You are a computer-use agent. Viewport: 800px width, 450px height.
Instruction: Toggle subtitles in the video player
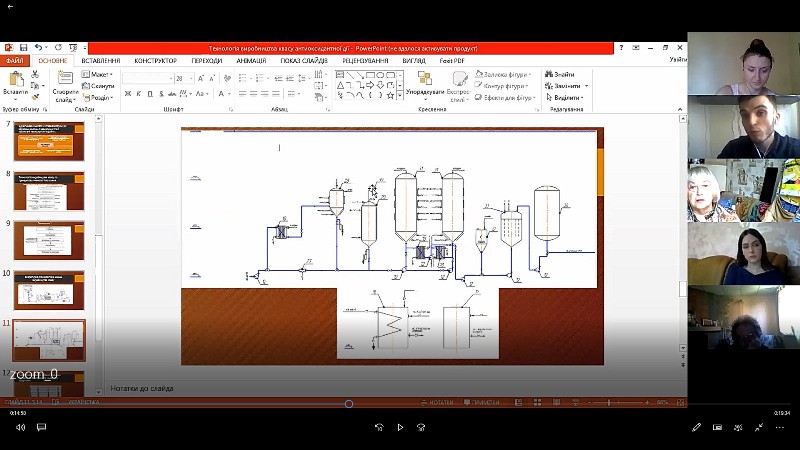pyautogui.click(x=42, y=427)
